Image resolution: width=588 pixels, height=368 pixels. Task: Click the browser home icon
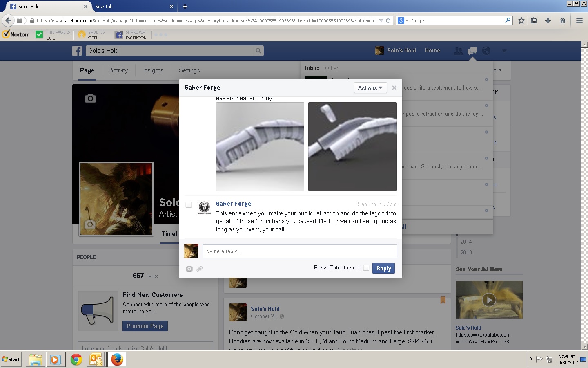tap(563, 20)
